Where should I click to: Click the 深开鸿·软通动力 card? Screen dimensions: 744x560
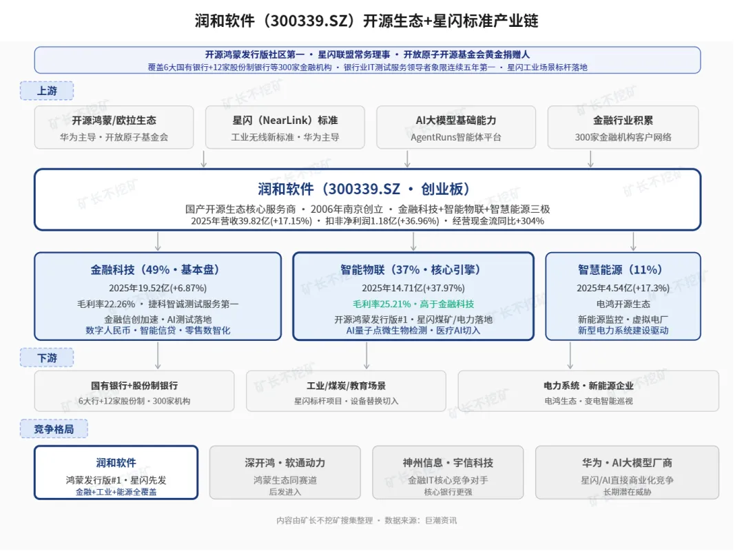[x=285, y=473]
